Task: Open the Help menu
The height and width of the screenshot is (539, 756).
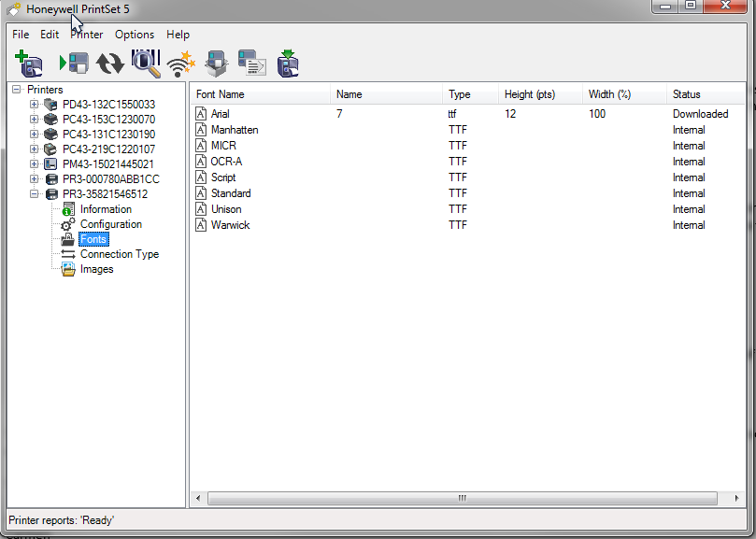Action: click(178, 35)
